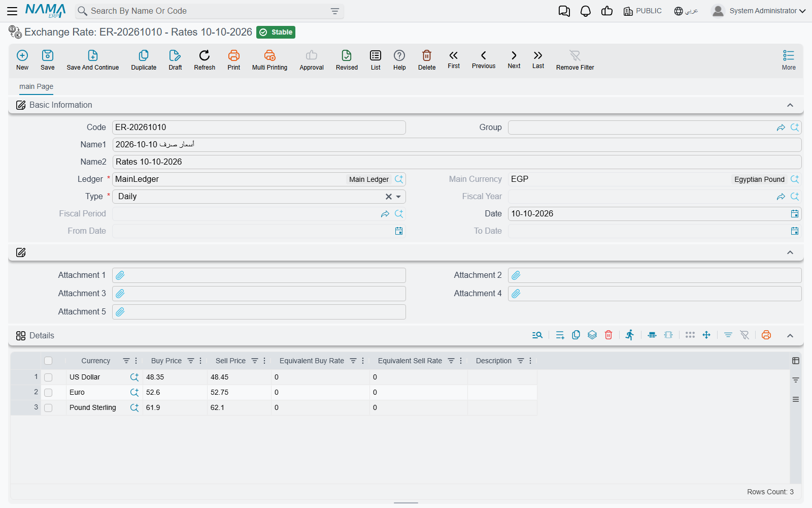This screenshot has height=508, width=812.
Task: Click Save And Continue icon
Action: click(x=93, y=55)
